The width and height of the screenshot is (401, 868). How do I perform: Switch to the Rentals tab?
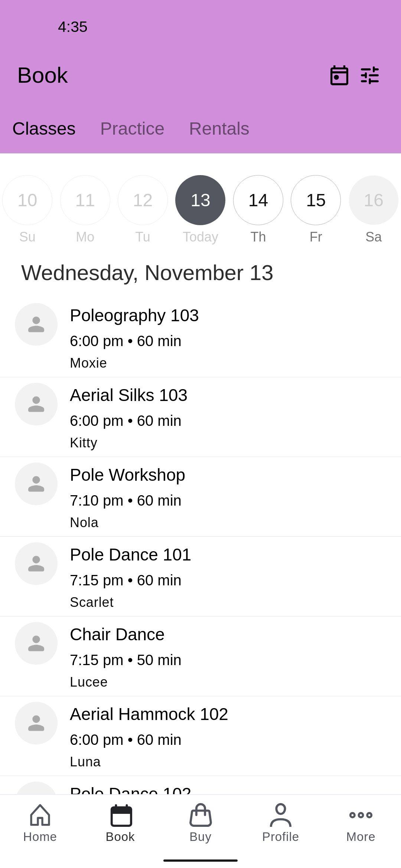[219, 129]
